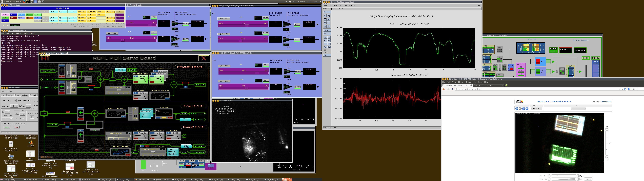
Task: Click the PZ tool button in Grace
Action: [325, 44]
